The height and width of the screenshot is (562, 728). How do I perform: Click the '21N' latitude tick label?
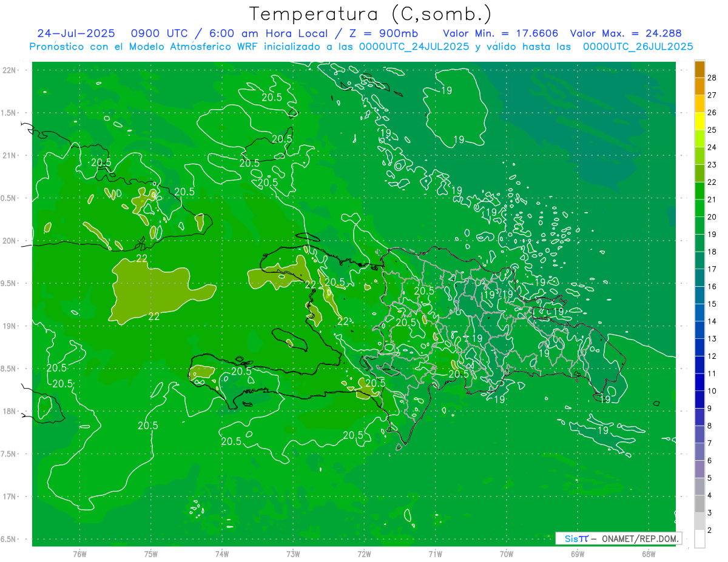(x=8, y=155)
